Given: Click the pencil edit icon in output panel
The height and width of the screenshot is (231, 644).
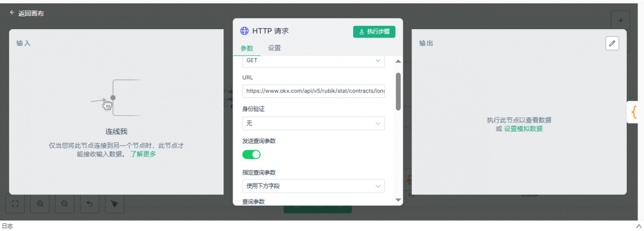Looking at the screenshot, I should [x=612, y=44].
